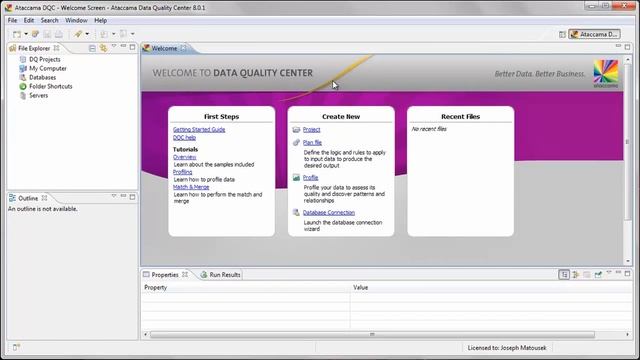The height and width of the screenshot is (360, 640).
Task: Close the Outline view tab
Action: pos(44,198)
